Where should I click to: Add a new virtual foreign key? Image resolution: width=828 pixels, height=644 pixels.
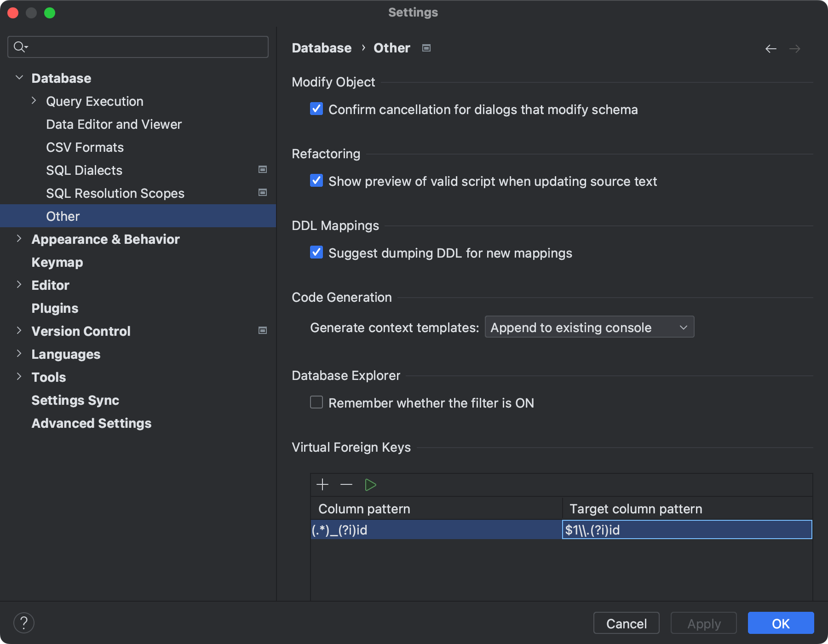[x=322, y=484]
